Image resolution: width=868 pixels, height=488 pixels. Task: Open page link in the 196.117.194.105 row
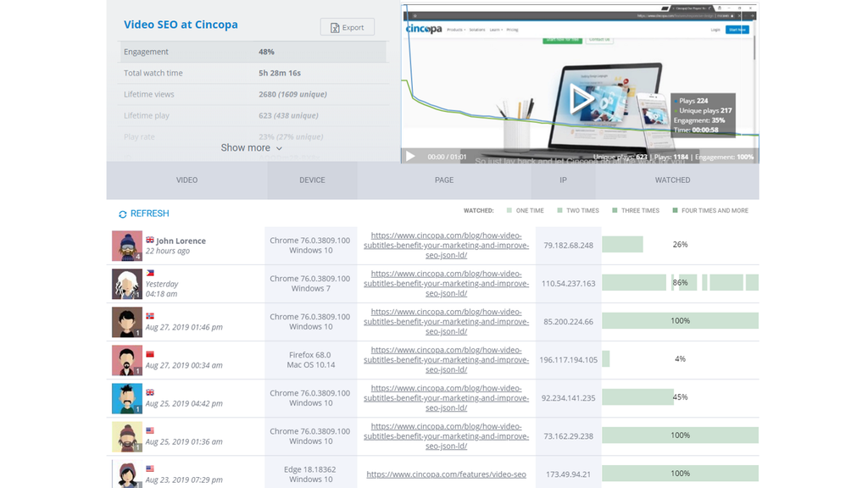(446, 359)
